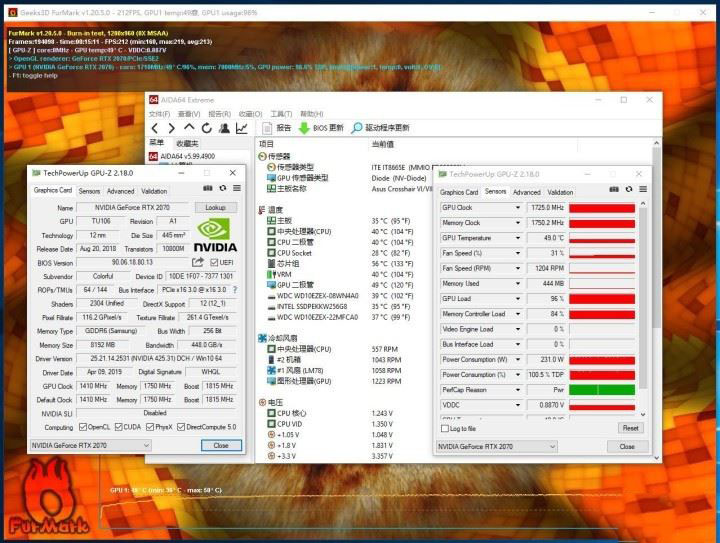Image resolution: width=720 pixels, height=543 pixels.
Task: Switch to Graphics Card tab in right GPU-Z
Action: point(459,192)
